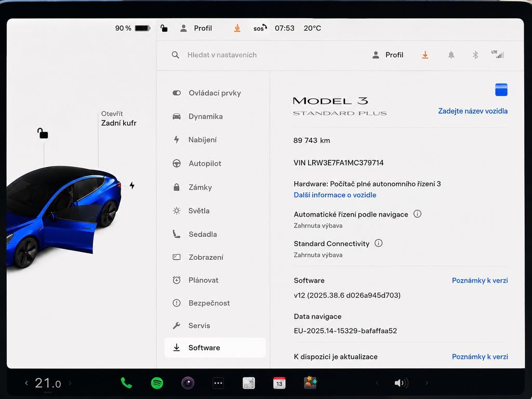
Task: Launch Spotify from the bottom bar
Action: pyautogui.click(x=157, y=383)
